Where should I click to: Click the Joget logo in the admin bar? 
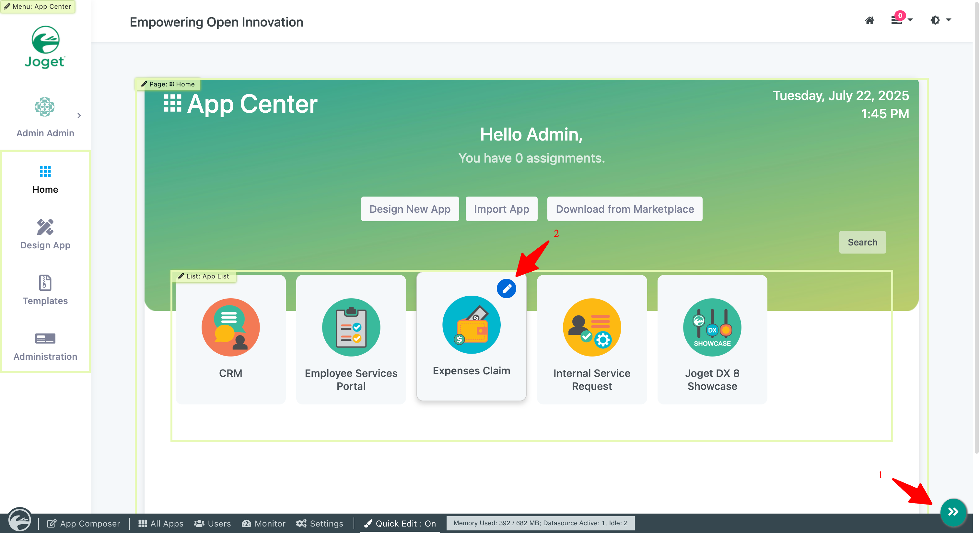click(x=20, y=520)
